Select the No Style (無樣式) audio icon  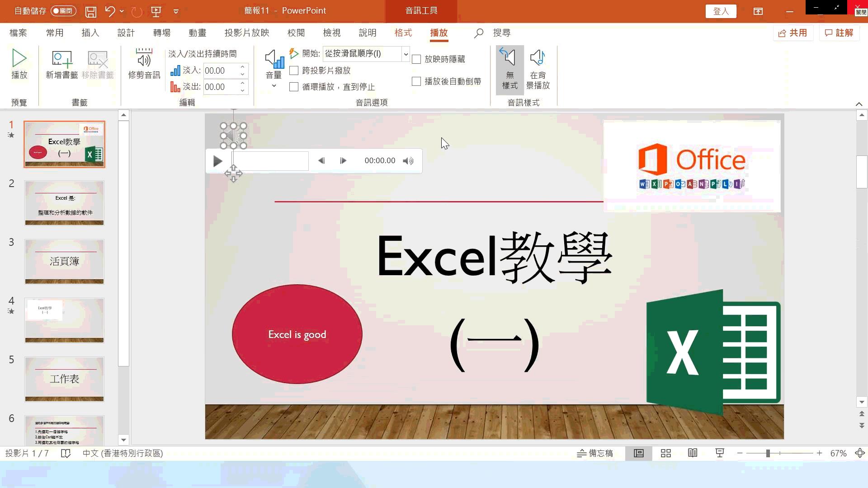pyautogui.click(x=509, y=59)
